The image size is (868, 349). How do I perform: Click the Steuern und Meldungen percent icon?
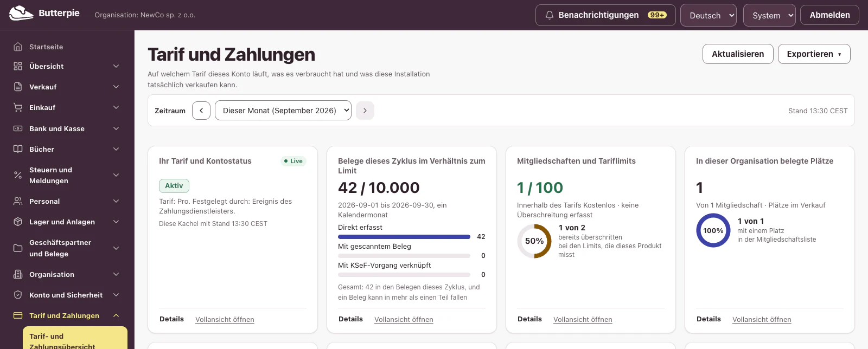coord(18,175)
